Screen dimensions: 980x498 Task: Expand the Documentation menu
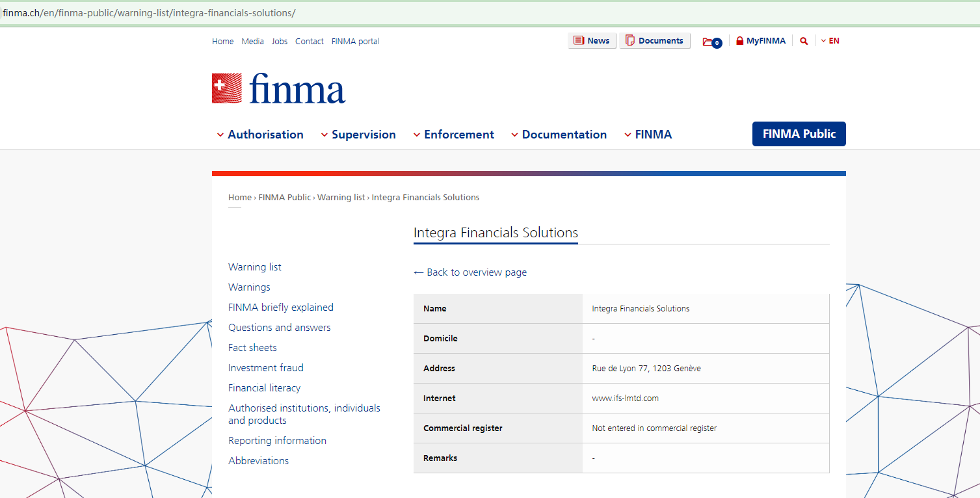tap(564, 135)
